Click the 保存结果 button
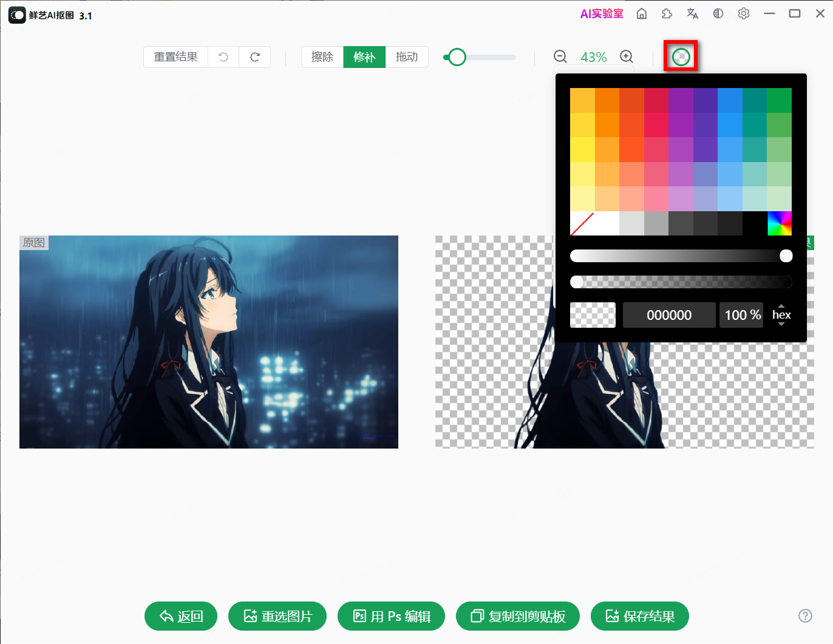Viewport: 833px width, 644px height. pos(640,616)
